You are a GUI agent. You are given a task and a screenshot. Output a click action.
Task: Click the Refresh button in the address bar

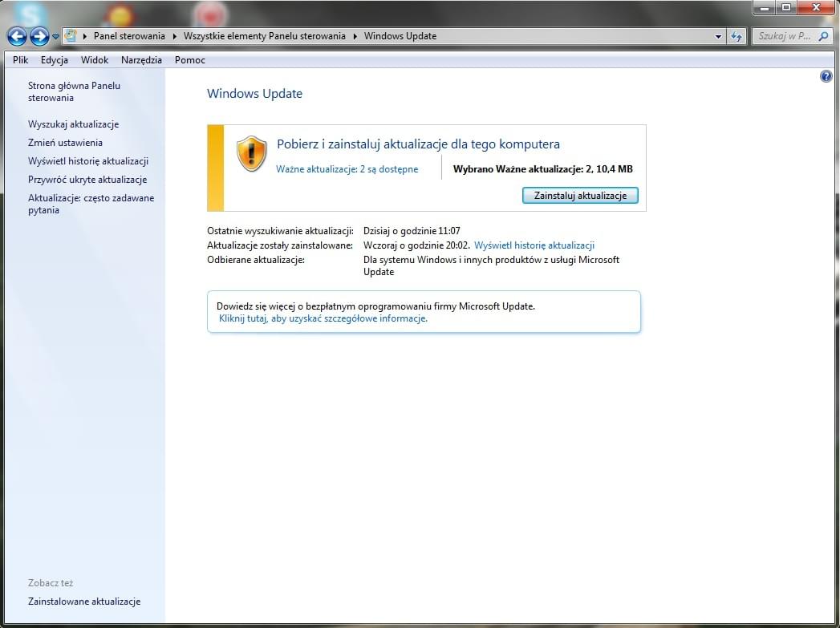click(737, 36)
